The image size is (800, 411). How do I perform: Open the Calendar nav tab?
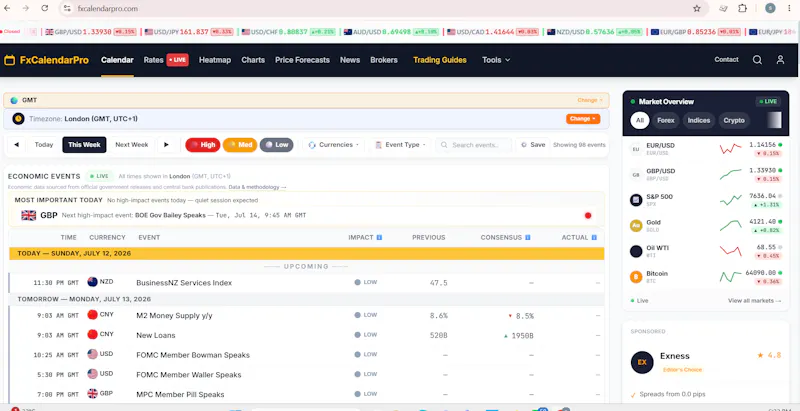117,60
